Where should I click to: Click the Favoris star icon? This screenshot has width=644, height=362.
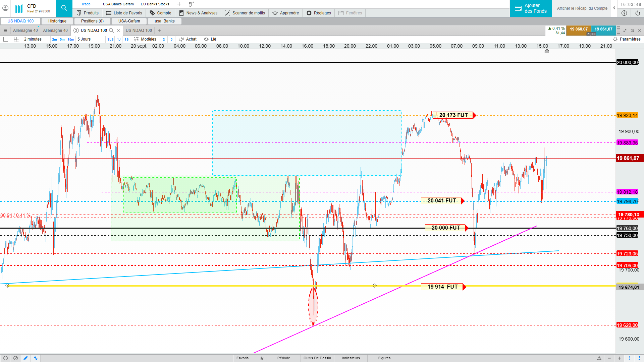[x=262, y=358]
